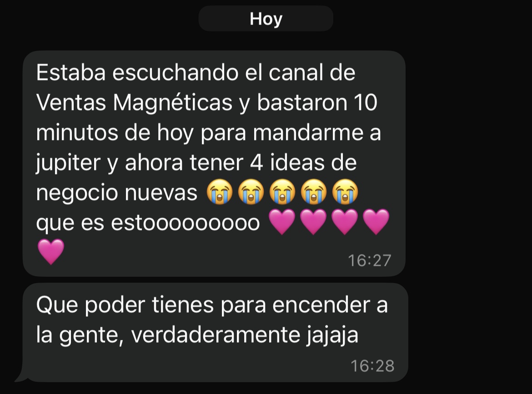Viewport: 532px width, 394px height.
Task: Tap the word jajaja in second message
Action: [332, 335]
